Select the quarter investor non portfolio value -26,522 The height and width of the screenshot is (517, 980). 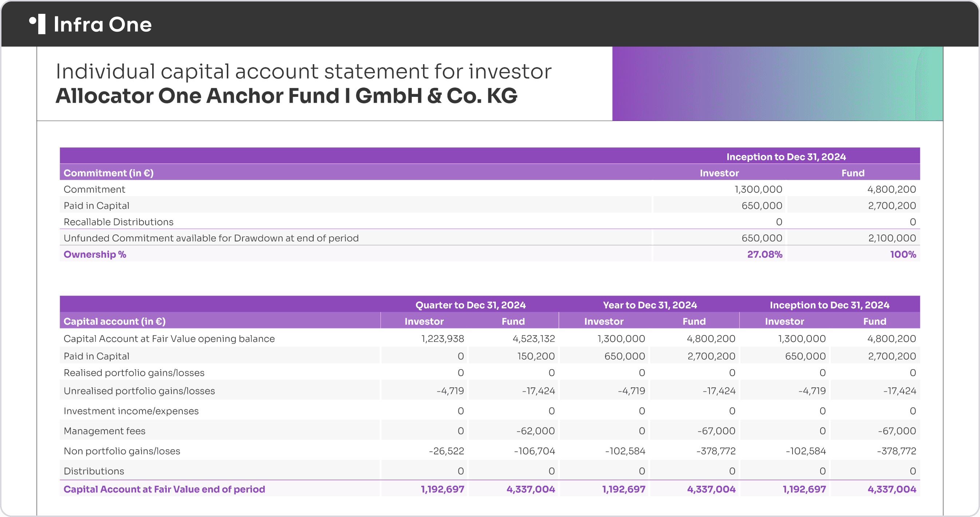pos(446,451)
